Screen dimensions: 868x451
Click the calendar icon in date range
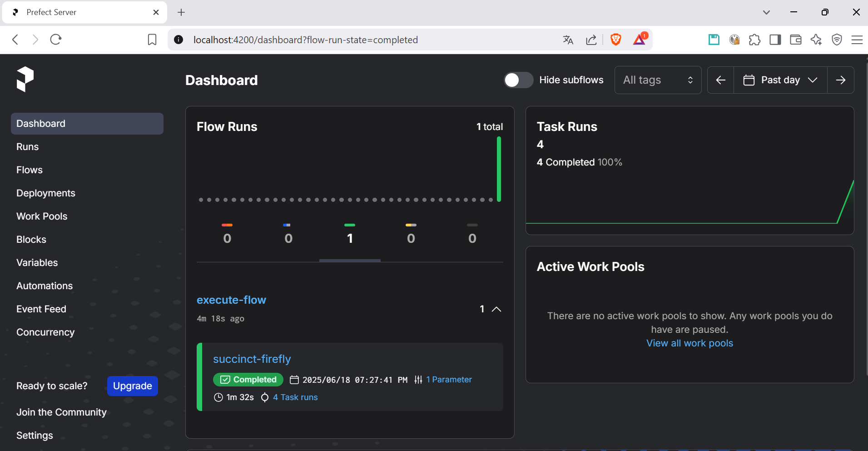tap(749, 80)
